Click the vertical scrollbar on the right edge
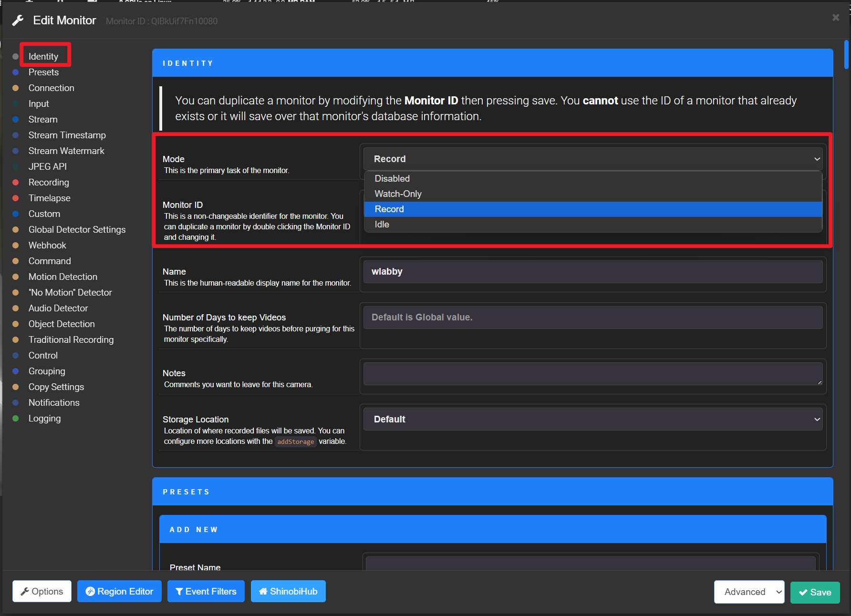The width and height of the screenshot is (851, 616). (846, 54)
